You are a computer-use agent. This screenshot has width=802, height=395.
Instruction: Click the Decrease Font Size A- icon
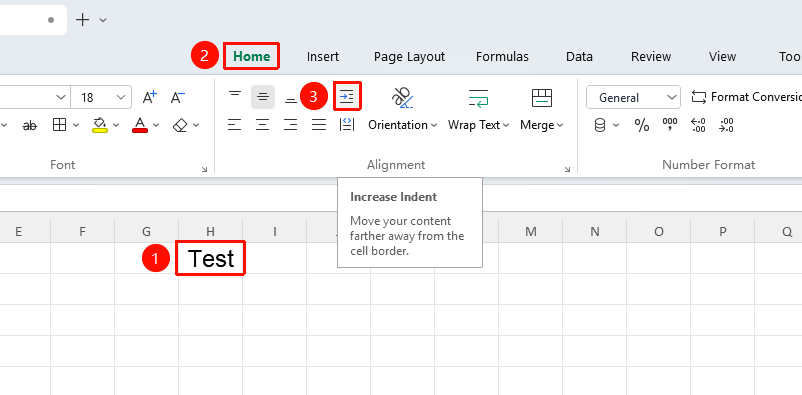(x=177, y=97)
